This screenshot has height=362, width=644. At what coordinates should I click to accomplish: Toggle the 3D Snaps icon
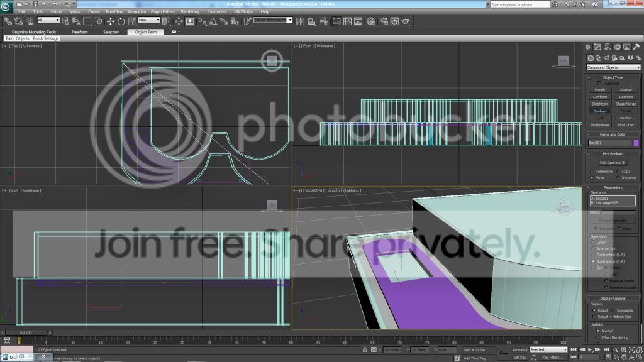click(203, 21)
